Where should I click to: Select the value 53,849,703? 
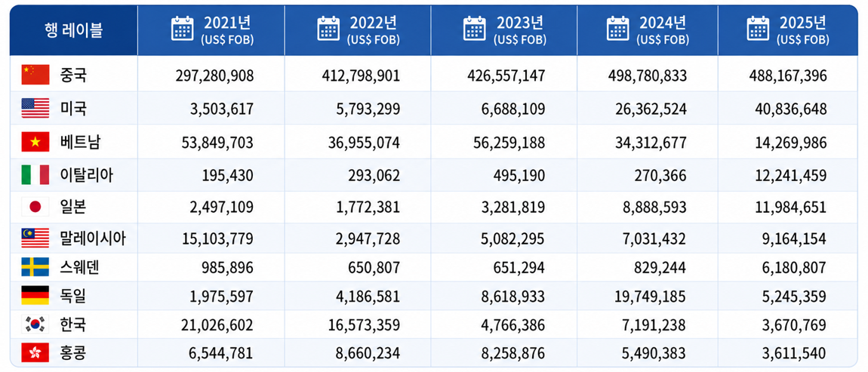pos(218,143)
